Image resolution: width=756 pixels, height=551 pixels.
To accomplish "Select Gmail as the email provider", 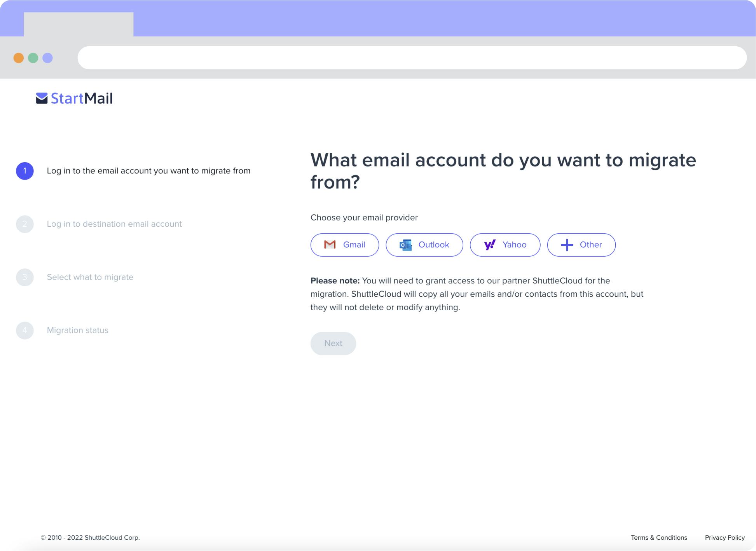I will (344, 245).
